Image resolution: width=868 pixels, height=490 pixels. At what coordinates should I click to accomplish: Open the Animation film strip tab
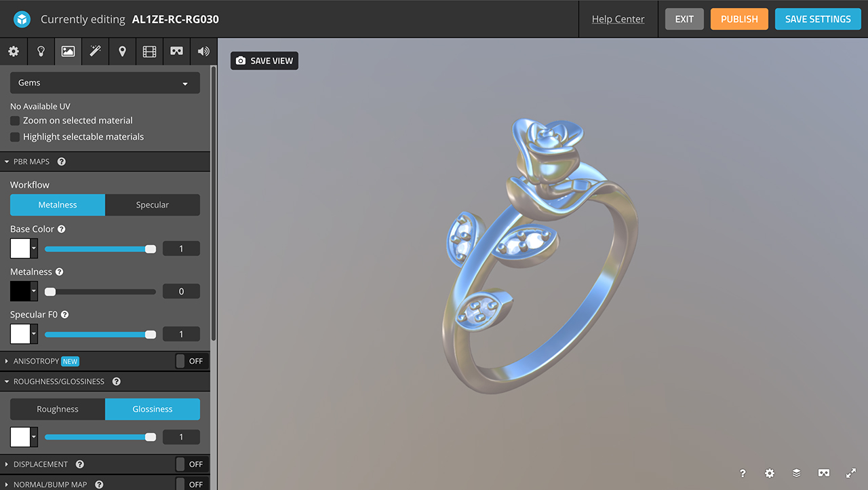click(x=150, y=52)
